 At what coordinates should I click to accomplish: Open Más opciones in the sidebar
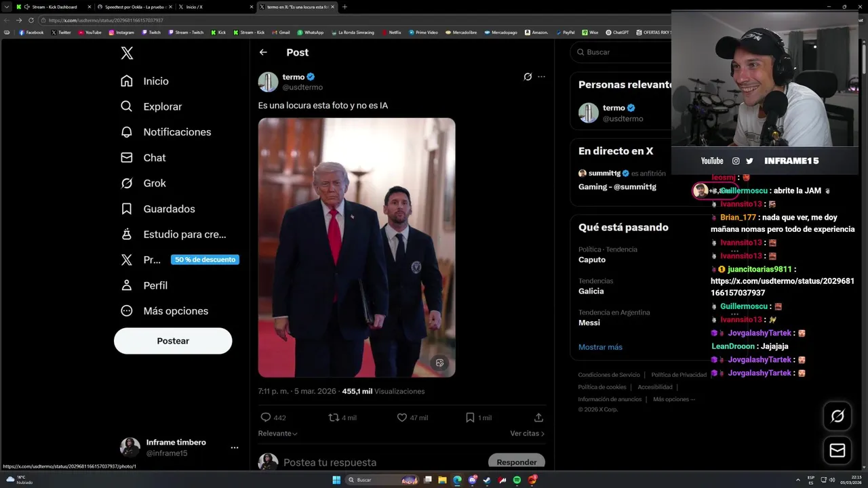[x=164, y=311]
